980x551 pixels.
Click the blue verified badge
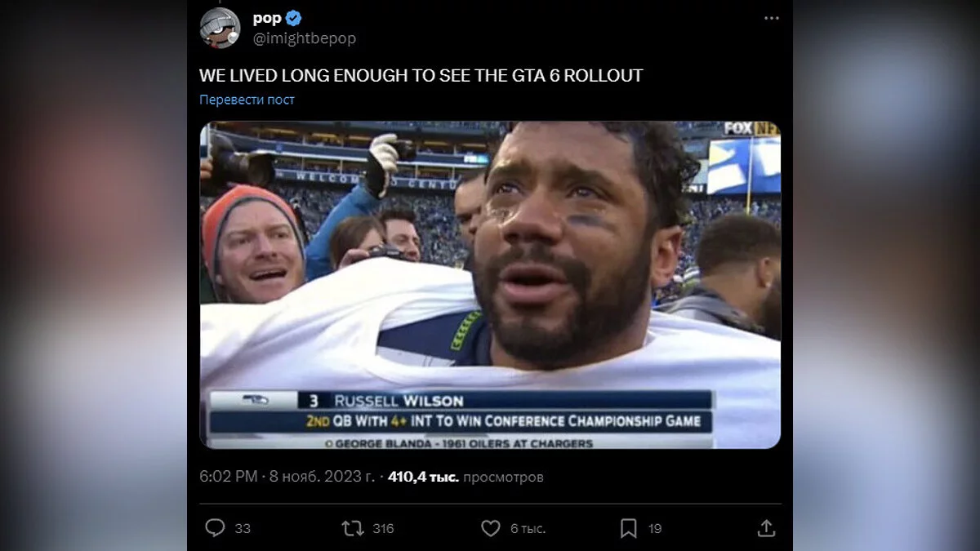[x=293, y=19]
